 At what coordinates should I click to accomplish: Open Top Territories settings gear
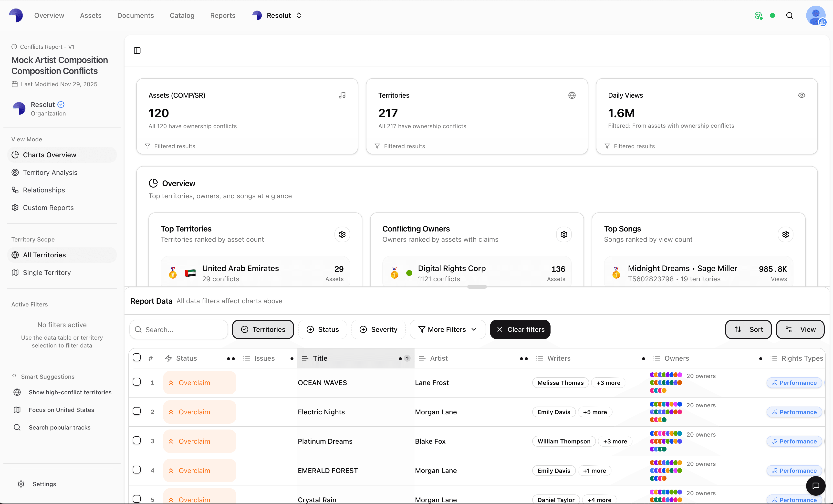point(342,234)
